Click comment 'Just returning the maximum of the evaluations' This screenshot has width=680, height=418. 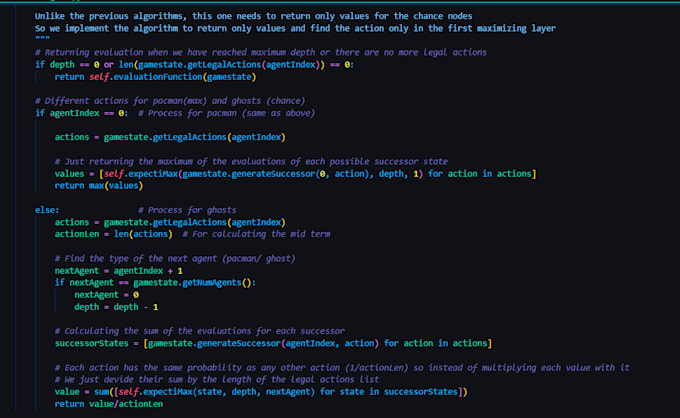click(x=251, y=161)
